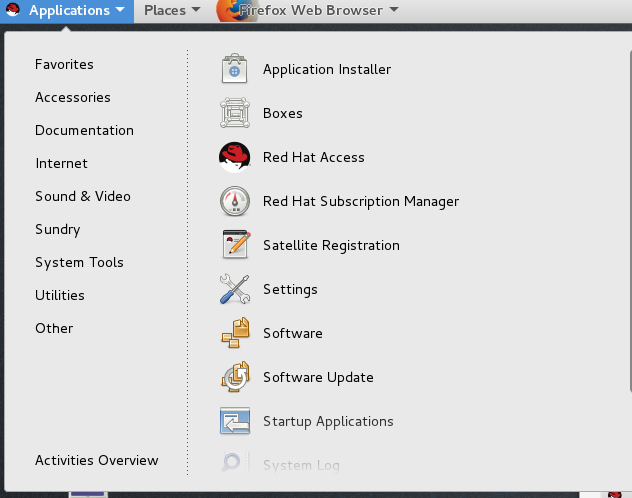Click the Application Installer shopping bag icon
The image size is (632, 498).
click(x=234, y=69)
